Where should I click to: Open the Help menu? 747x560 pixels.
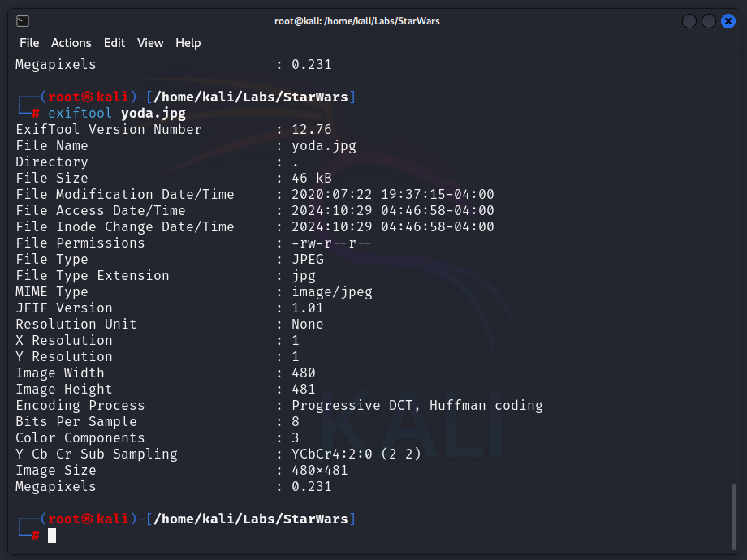click(188, 43)
